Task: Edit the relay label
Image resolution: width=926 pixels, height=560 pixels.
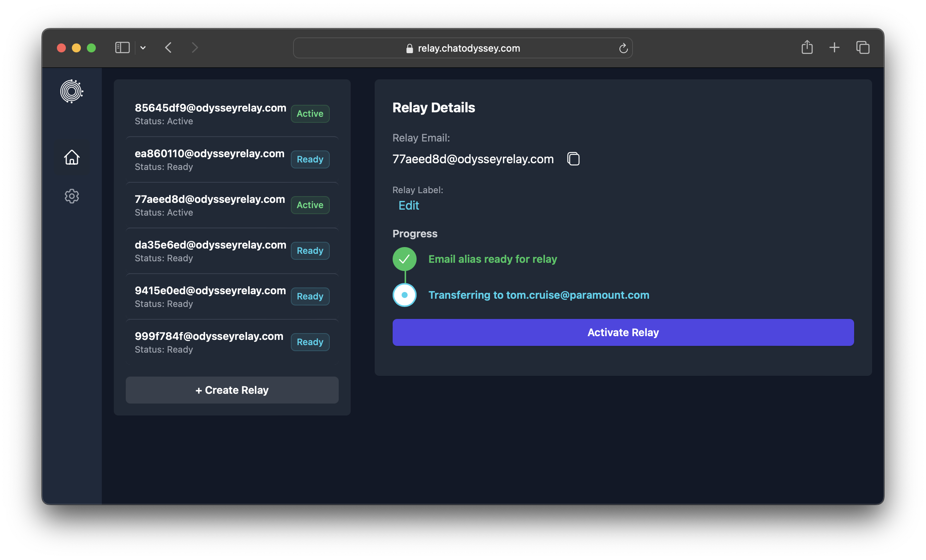Action: pyautogui.click(x=408, y=206)
